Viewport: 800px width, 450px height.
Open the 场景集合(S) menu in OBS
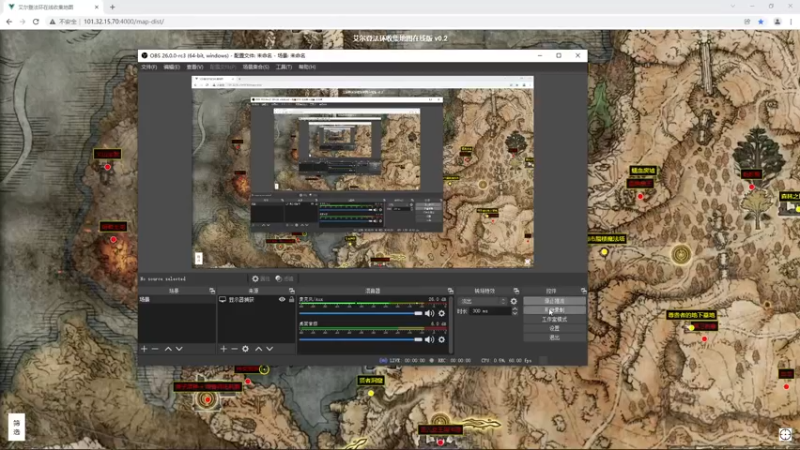pos(256,67)
